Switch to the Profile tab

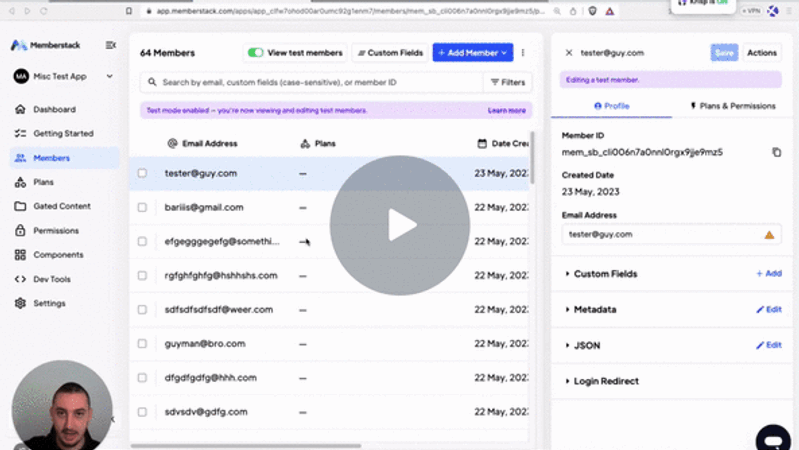(611, 106)
